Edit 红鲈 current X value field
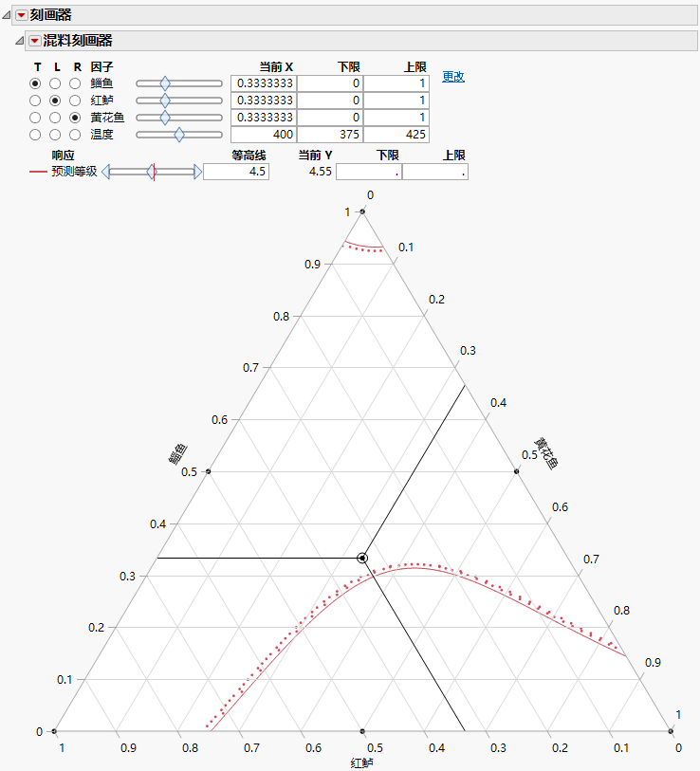Image resolution: width=700 pixels, height=771 pixels. click(264, 101)
